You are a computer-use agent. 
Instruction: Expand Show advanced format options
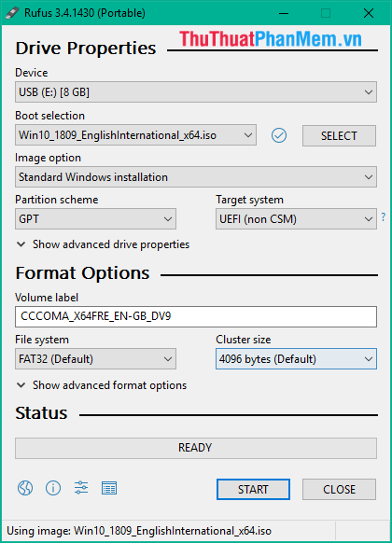[x=102, y=385]
